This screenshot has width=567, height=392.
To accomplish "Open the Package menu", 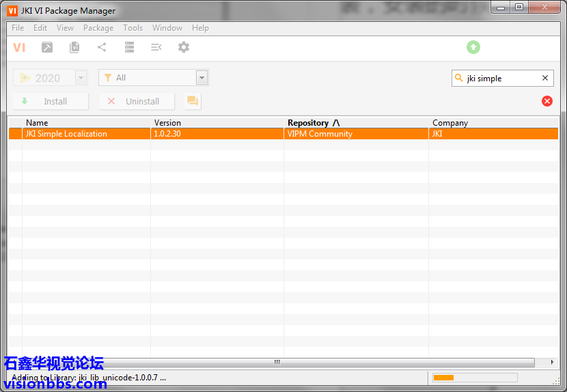I will [x=98, y=28].
